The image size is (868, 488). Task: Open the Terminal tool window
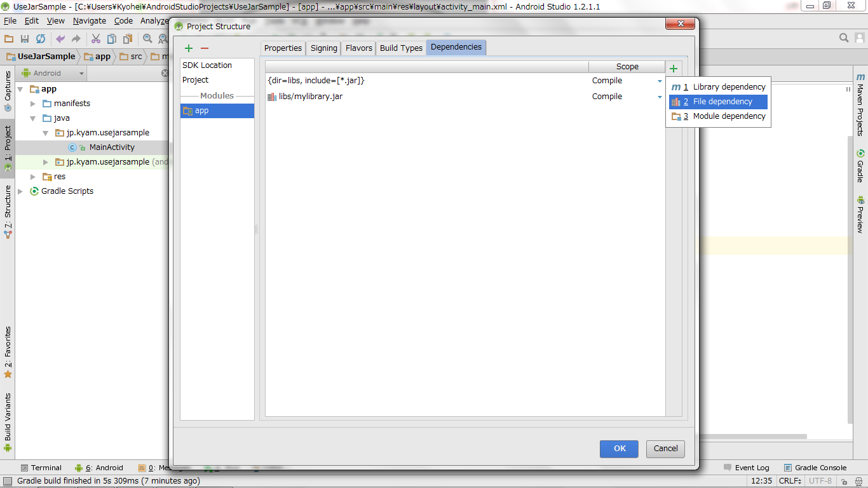click(41, 468)
